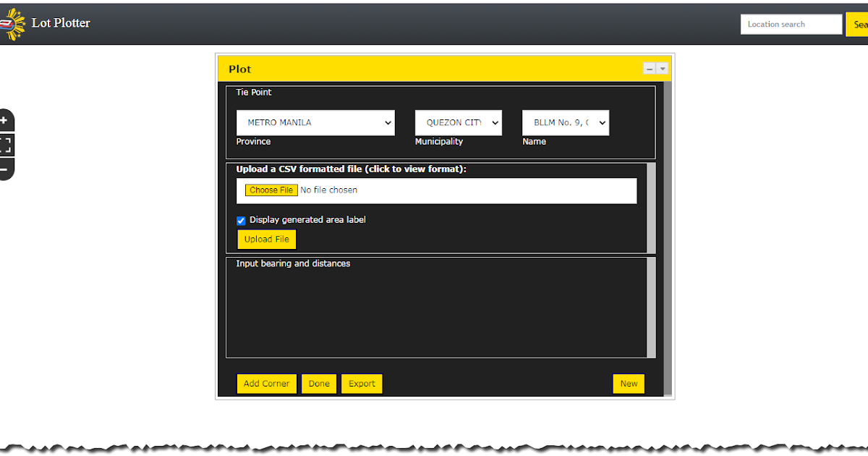Toggle fullscreen map view
The height and width of the screenshot is (456, 868).
4,145
